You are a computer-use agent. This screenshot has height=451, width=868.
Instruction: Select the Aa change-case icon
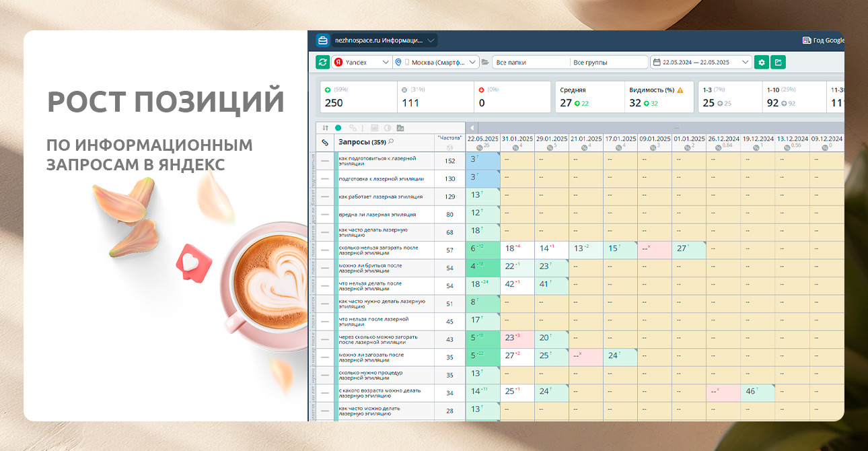point(400,128)
